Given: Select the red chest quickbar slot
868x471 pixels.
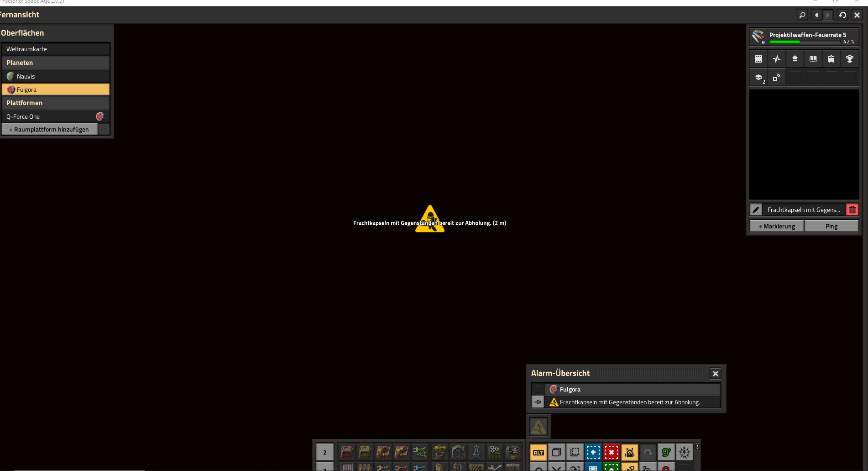Looking at the screenshot, I should pyautogui.click(x=347, y=452).
